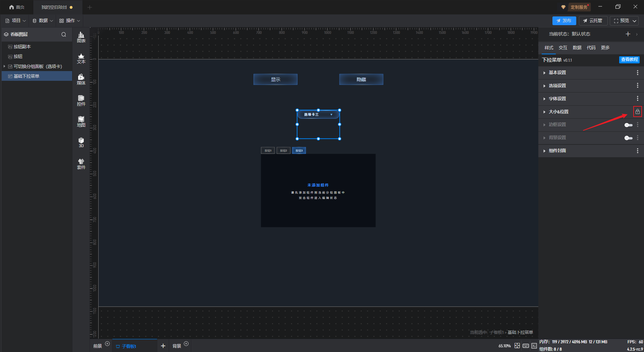
Task: Open the 项目 menu
Action: point(16,21)
